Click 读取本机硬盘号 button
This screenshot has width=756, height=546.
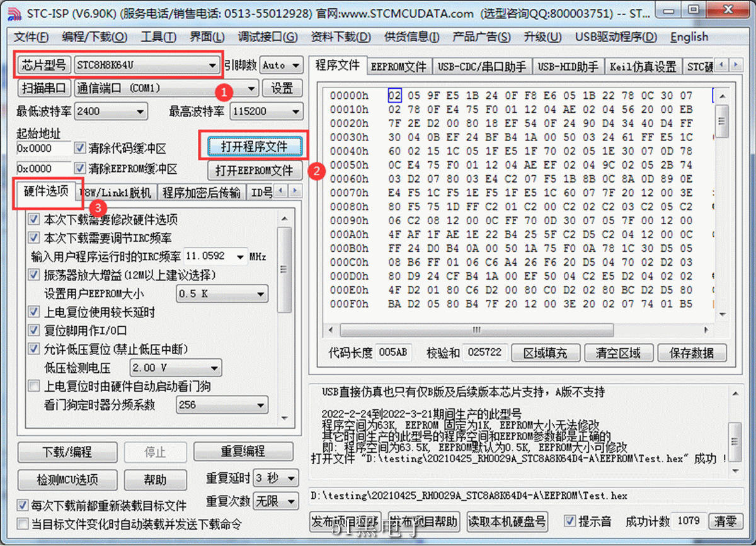tap(507, 522)
